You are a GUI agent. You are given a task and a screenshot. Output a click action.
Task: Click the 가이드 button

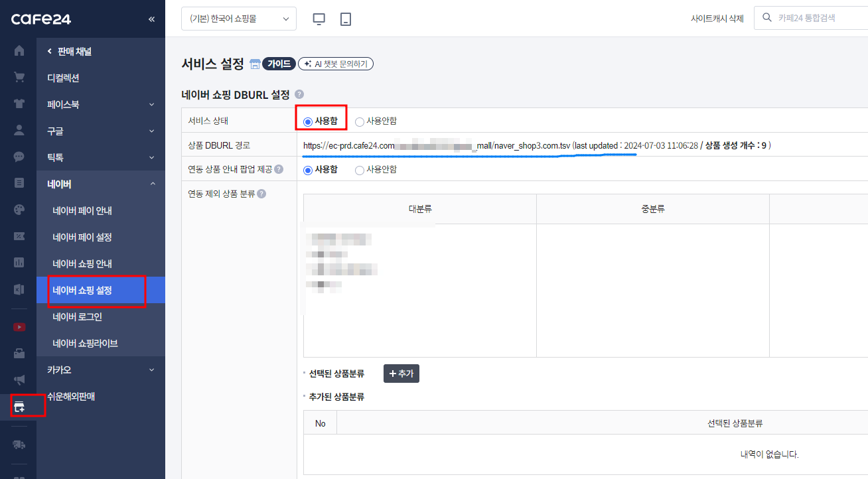click(279, 64)
